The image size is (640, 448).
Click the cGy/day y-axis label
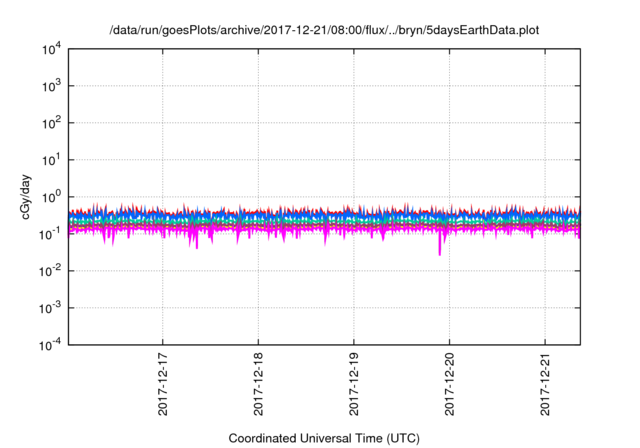[x=26, y=197]
